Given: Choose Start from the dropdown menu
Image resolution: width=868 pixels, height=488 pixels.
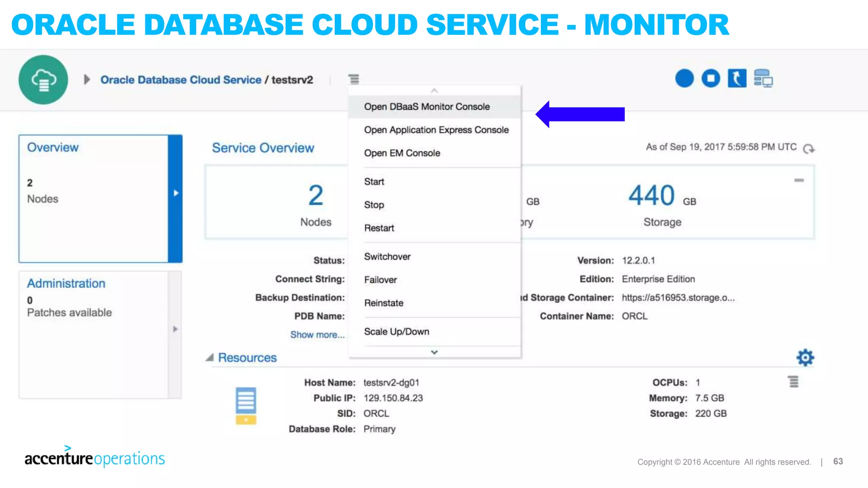Looking at the screenshot, I should pos(434,182).
